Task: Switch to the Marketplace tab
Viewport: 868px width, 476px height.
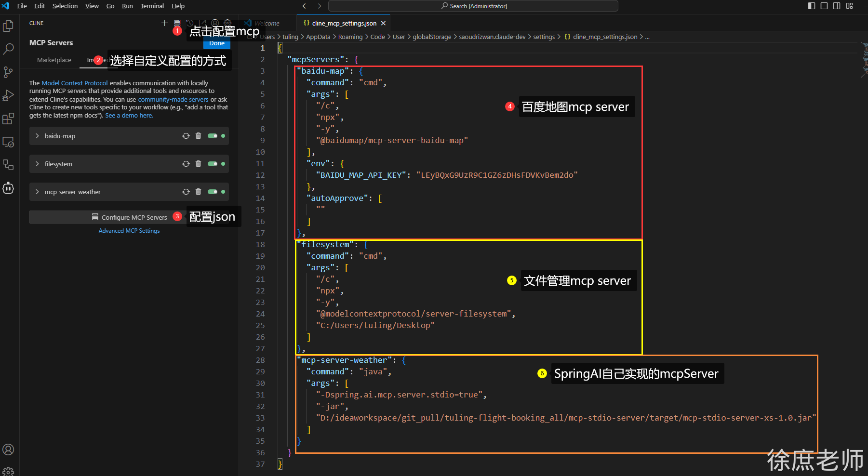Action: pos(54,60)
